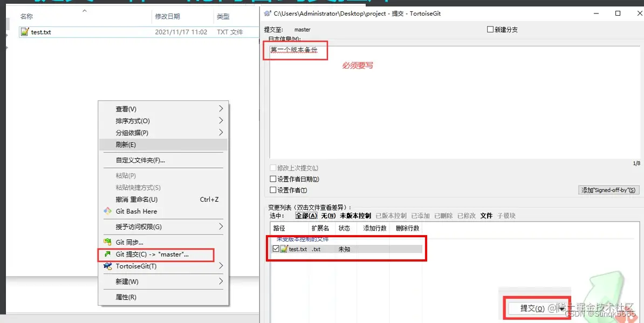
Task: Check the 设置作者日期 option
Action: [273, 178]
